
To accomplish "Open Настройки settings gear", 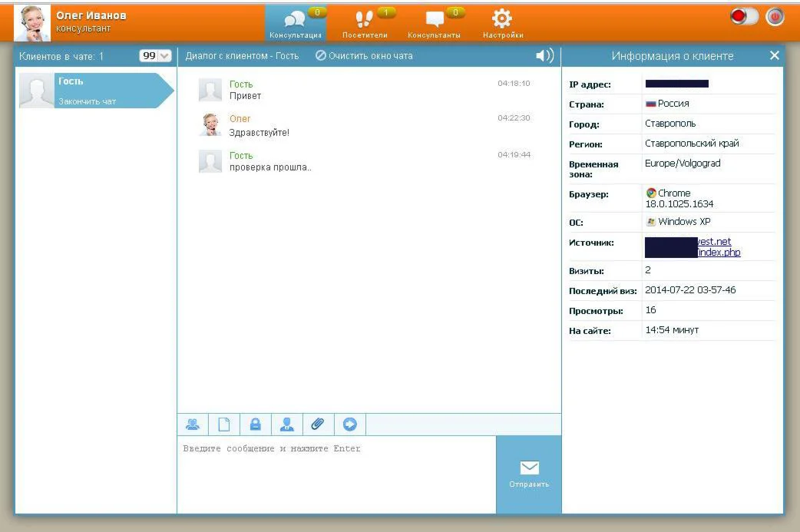I will point(502,23).
